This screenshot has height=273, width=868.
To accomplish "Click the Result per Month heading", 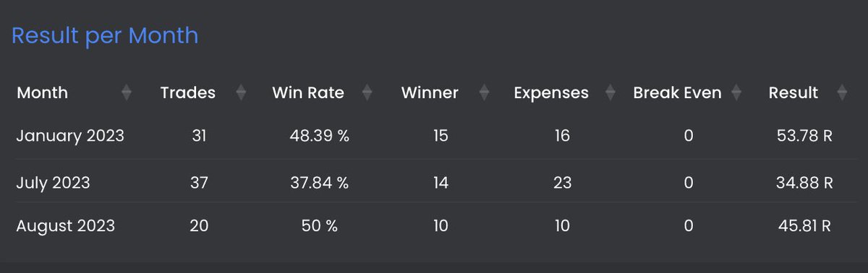I will (x=105, y=35).
